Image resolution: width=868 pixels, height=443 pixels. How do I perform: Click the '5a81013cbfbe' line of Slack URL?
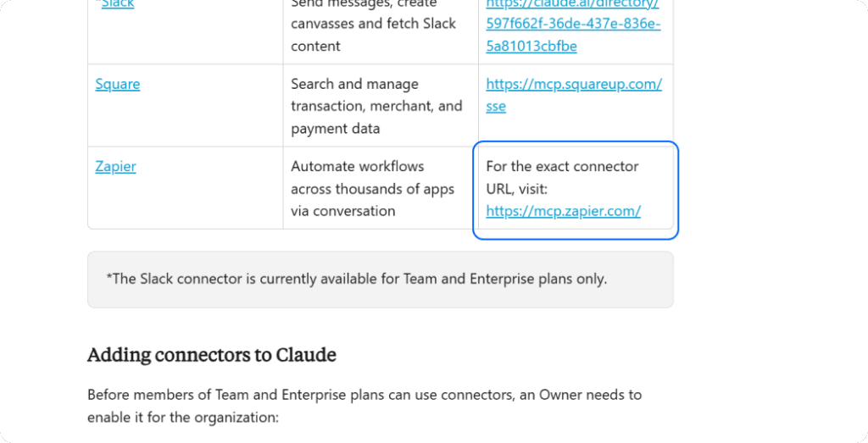[531, 46]
